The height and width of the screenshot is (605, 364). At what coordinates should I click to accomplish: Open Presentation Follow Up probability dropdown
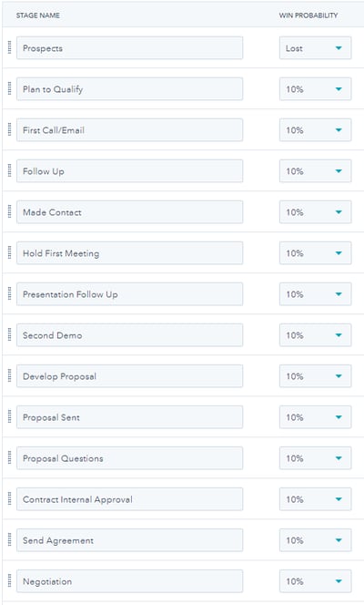point(315,294)
